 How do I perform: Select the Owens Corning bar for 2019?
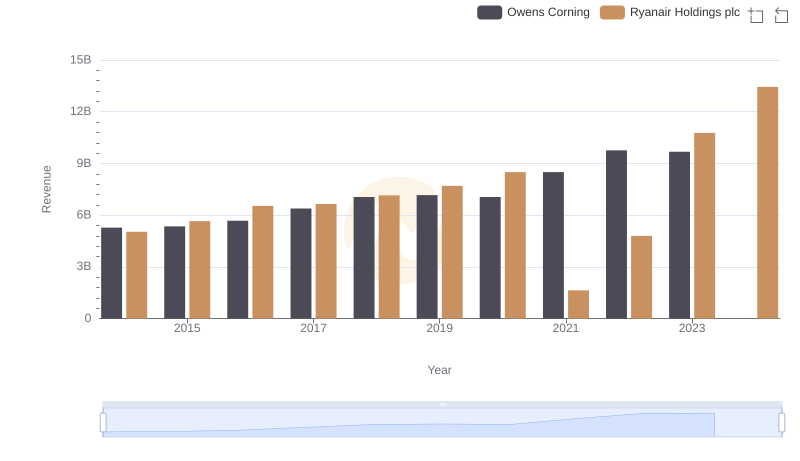(x=427, y=257)
